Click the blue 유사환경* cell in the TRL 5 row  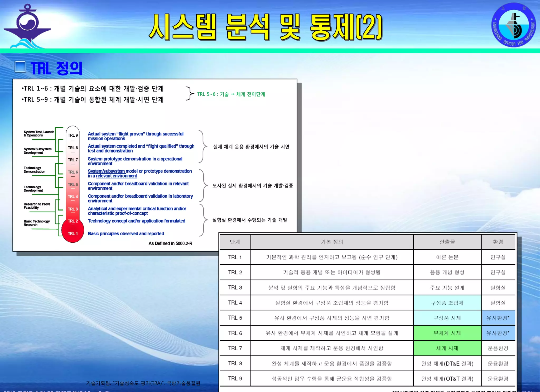point(498,318)
